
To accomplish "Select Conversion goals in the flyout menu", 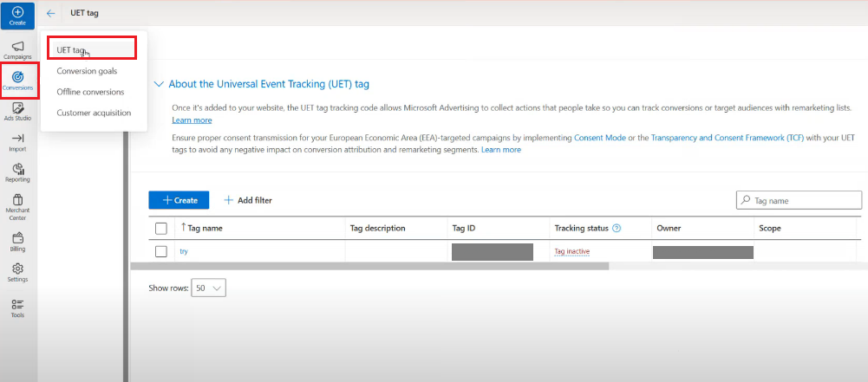I will pyautogui.click(x=87, y=71).
